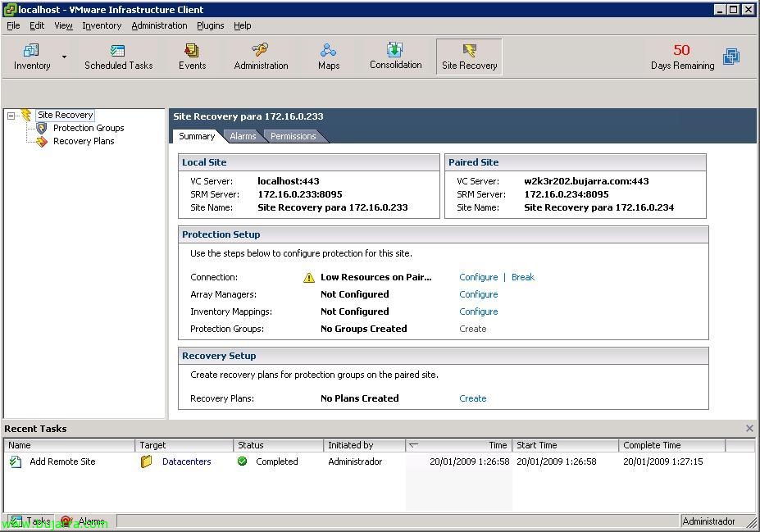760x532 pixels.
Task: Open the Administration menu
Action: pyautogui.click(x=159, y=25)
